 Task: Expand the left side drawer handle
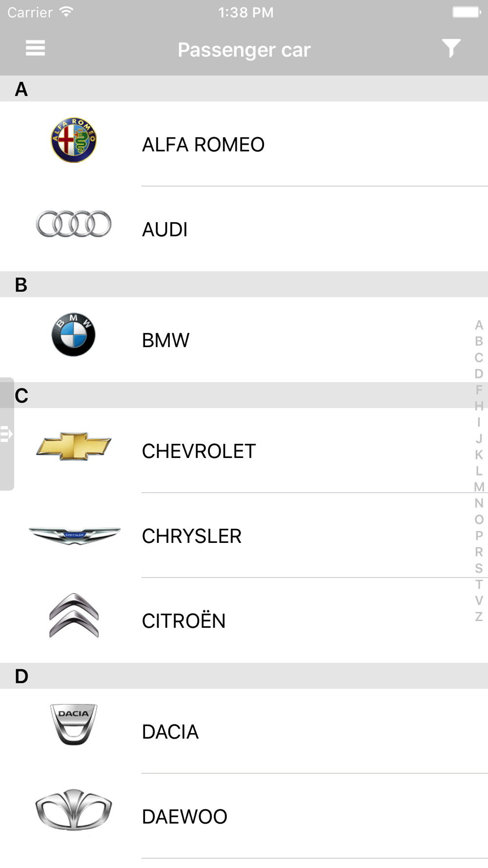[x=7, y=434]
